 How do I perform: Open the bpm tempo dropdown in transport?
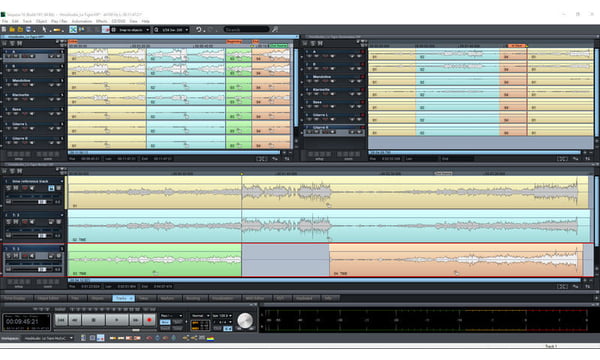coord(222,316)
